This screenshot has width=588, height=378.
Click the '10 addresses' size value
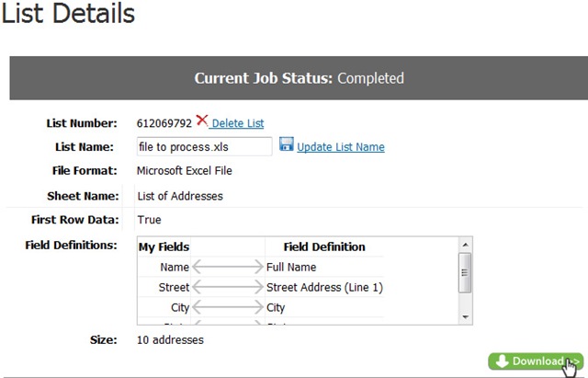click(170, 339)
